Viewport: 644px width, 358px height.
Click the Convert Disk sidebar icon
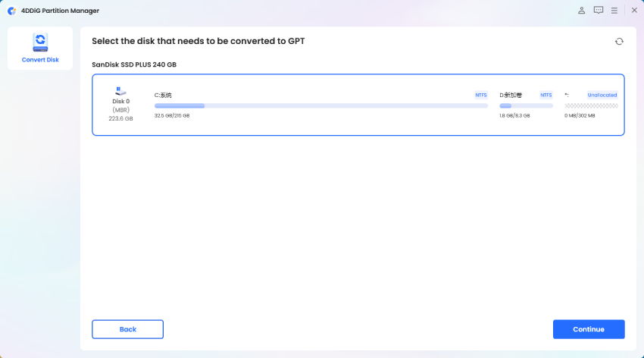pyautogui.click(x=40, y=42)
